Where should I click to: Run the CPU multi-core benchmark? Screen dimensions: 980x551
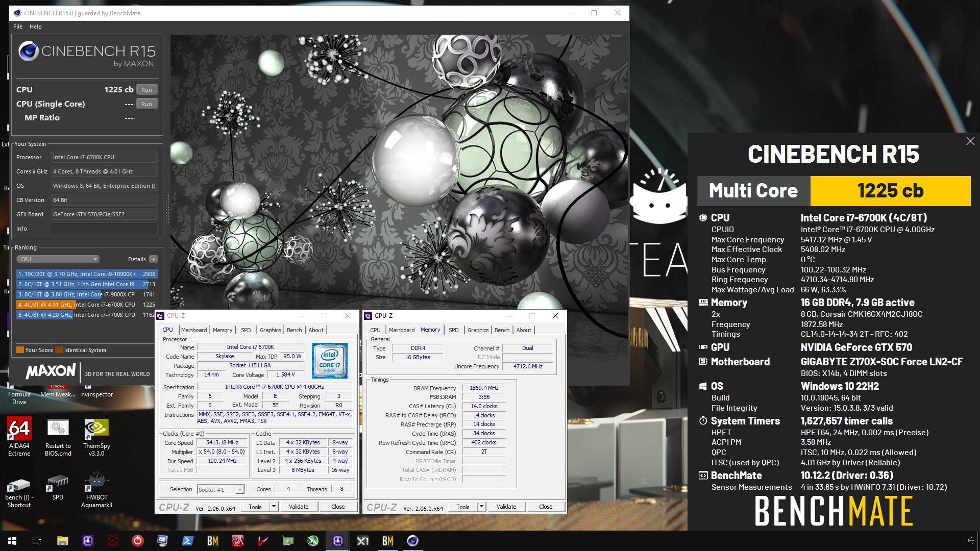click(147, 90)
